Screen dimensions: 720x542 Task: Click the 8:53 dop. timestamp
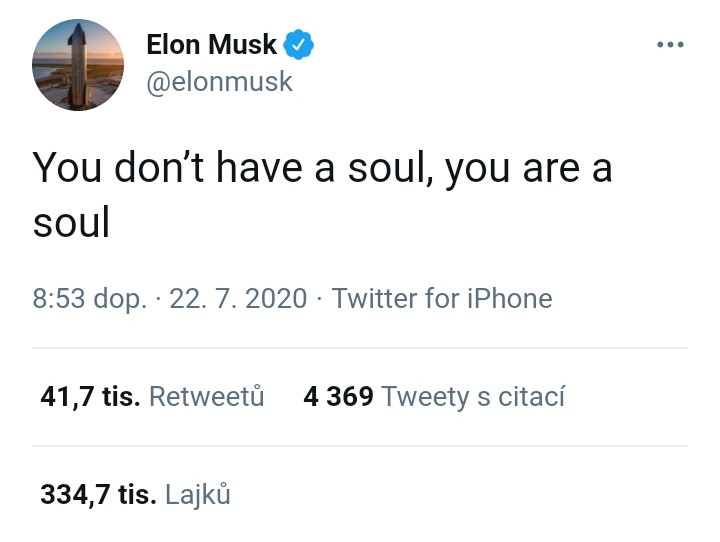pyautogui.click(x=90, y=298)
